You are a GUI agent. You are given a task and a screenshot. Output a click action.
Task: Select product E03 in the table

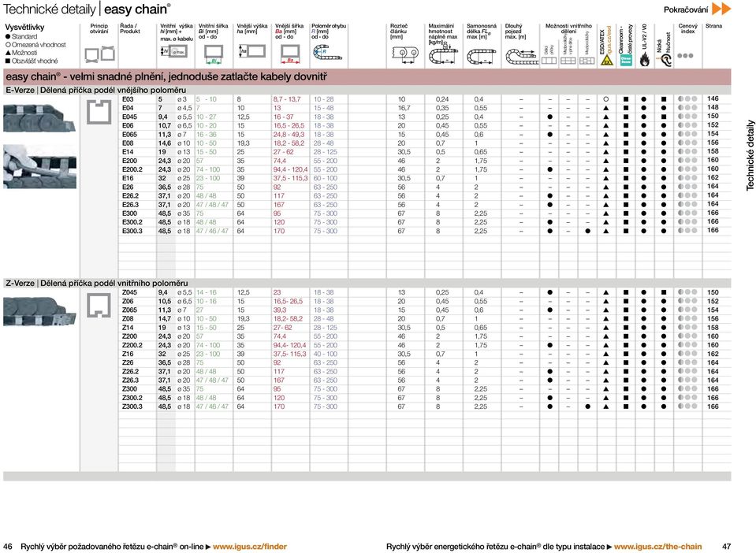[128, 99]
